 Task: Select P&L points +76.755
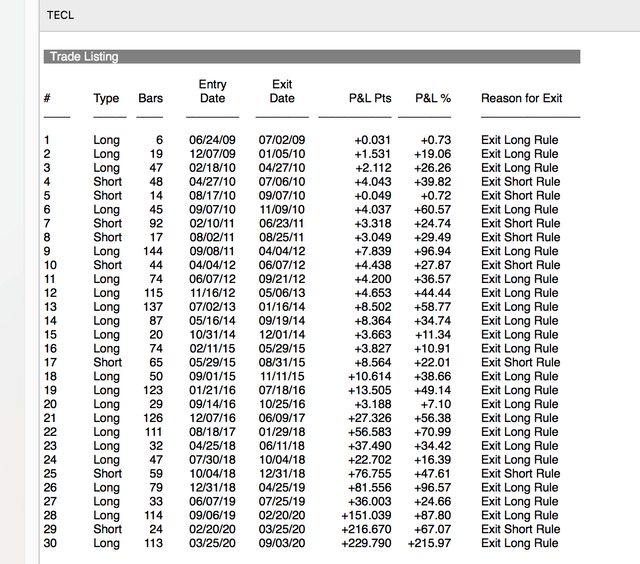click(x=369, y=473)
